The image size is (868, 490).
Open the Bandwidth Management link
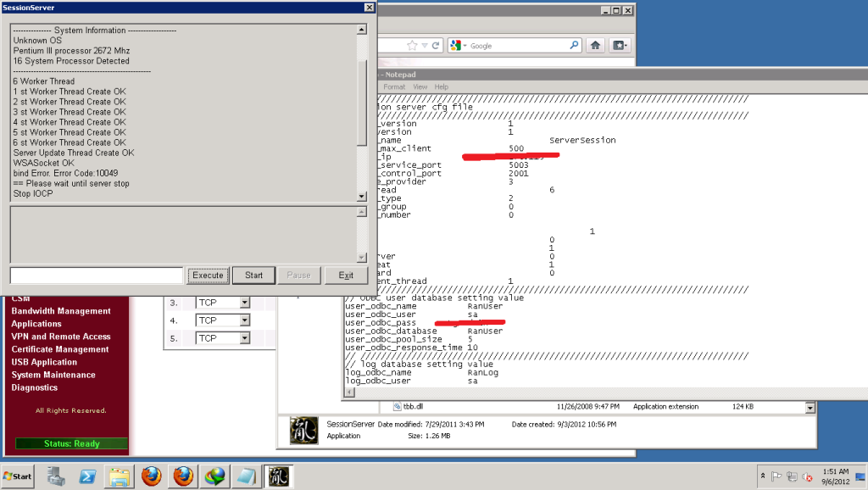click(x=61, y=311)
